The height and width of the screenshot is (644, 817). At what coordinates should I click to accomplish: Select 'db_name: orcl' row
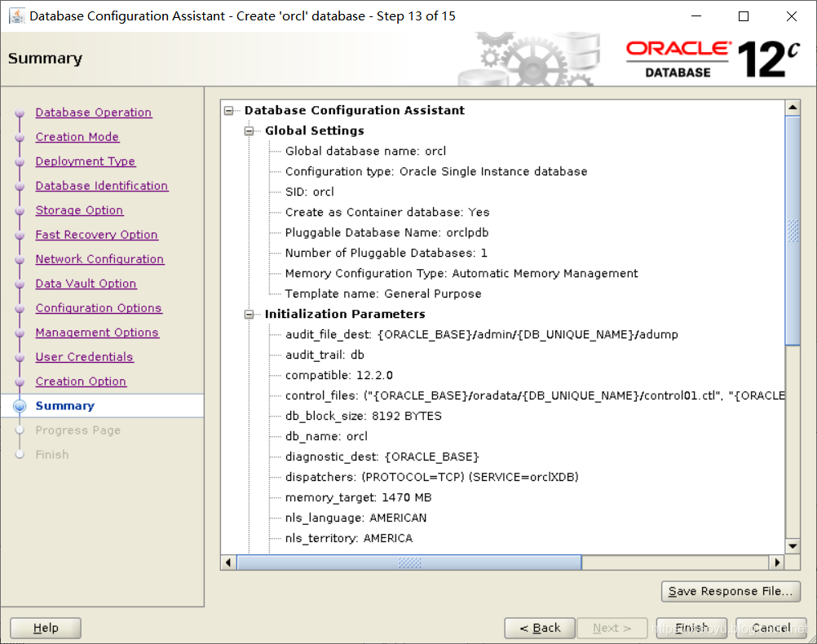(326, 436)
